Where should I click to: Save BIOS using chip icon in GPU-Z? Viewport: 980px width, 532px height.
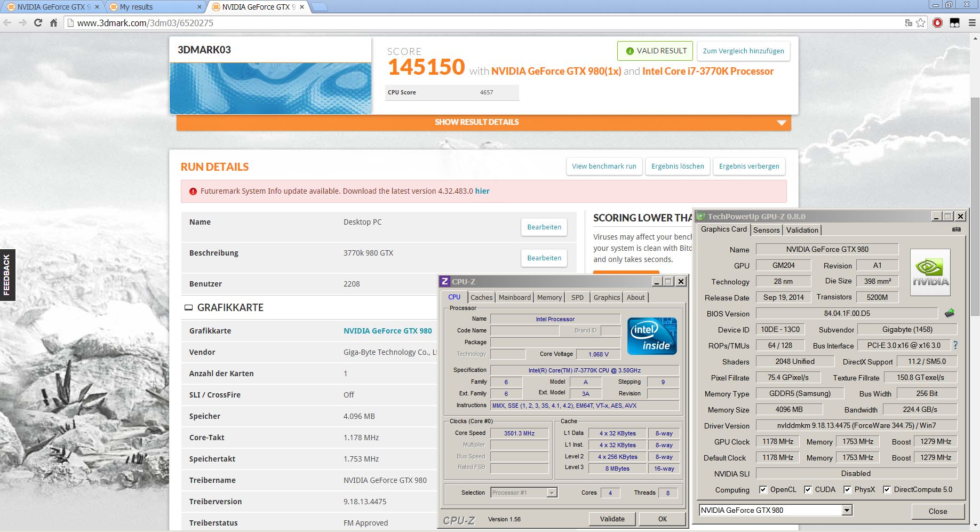point(950,313)
